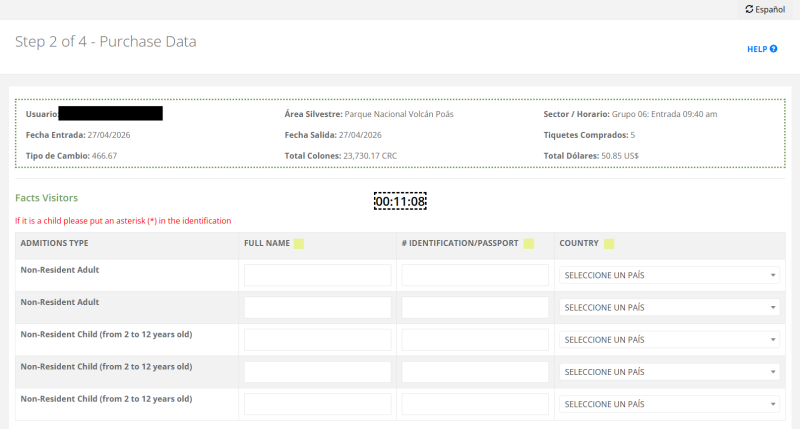Click the question mark help icon
Image resolution: width=800 pixels, height=429 pixels.
pyautogui.click(x=773, y=49)
